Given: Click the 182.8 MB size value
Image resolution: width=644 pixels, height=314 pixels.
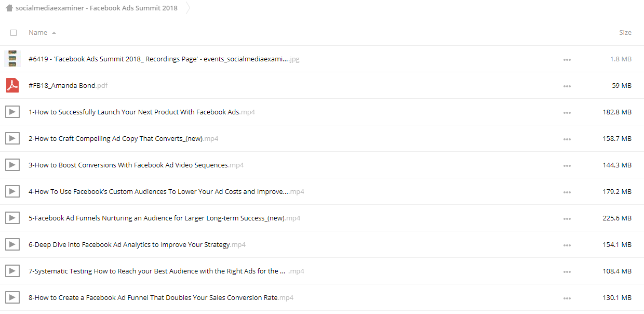Looking at the screenshot, I should click(618, 112).
